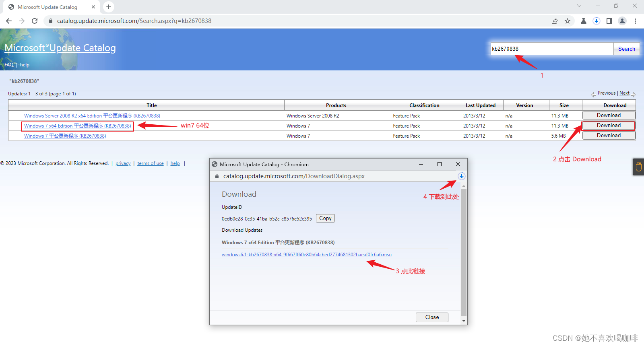Open Windows 7 (x86) platform update link
The height and width of the screenshot is (346, 644).
[65, 136]
